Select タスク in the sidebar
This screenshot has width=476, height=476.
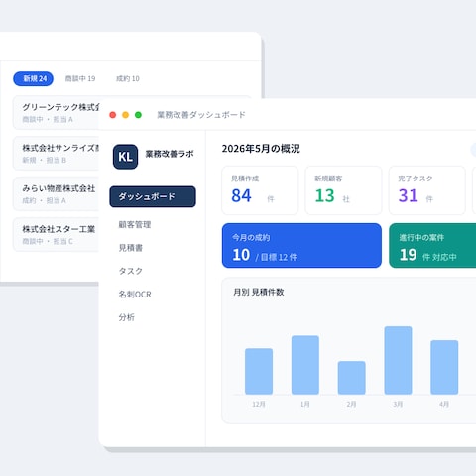[131, 271]
